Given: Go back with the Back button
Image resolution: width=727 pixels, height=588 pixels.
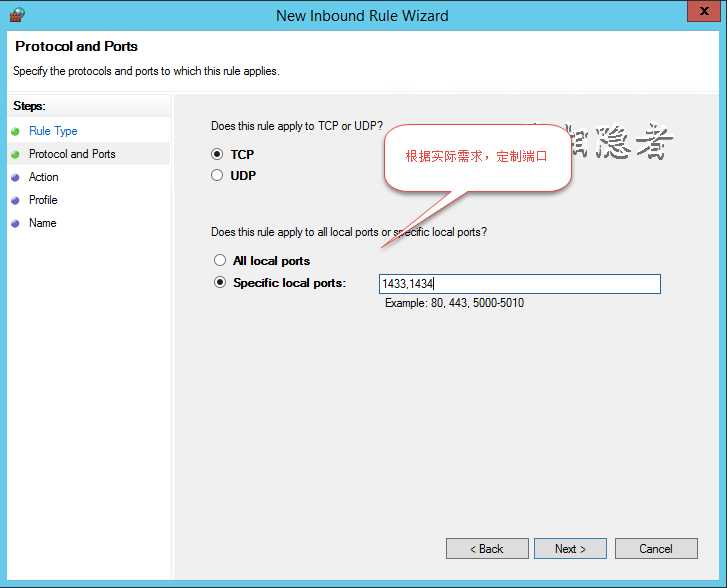Looking at the screenshot, I should click(487, 549).
